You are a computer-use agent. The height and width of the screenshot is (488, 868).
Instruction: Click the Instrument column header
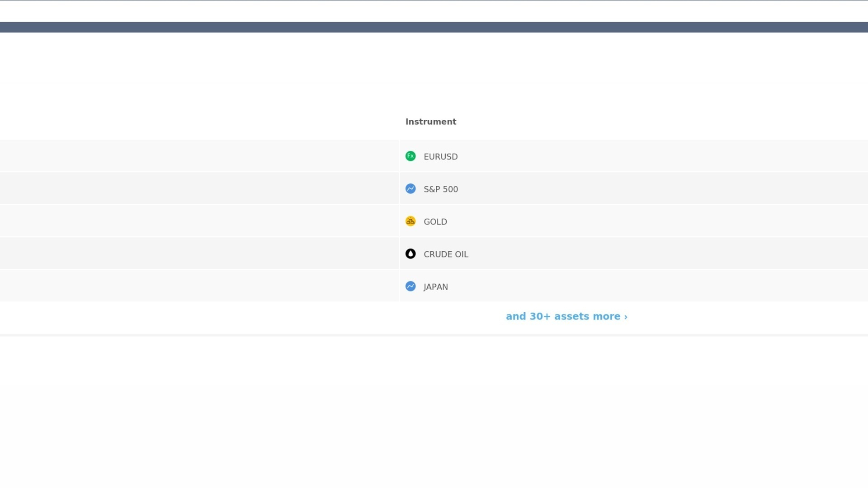[x=431, y=122]
